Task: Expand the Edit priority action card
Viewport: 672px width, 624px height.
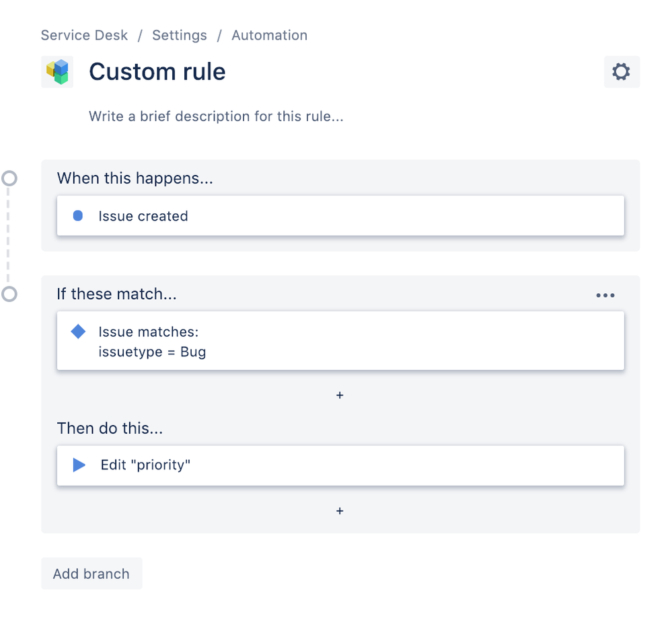Action: pos(340,465)
